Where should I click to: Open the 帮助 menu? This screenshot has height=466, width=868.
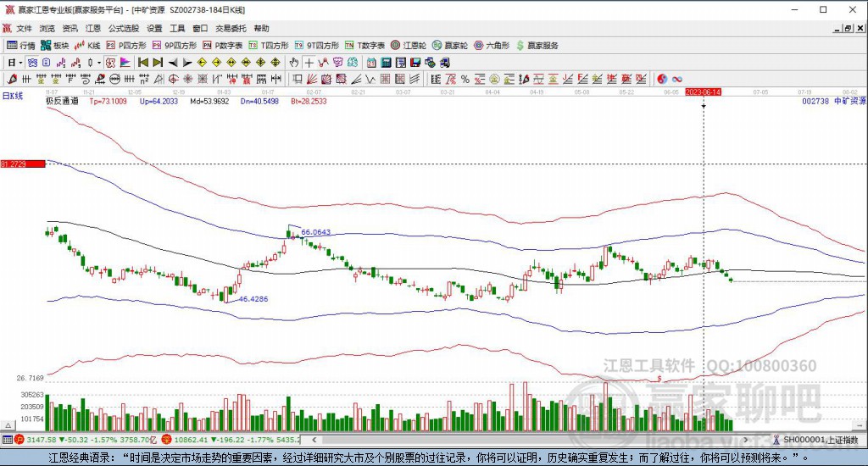click(x=261, y=28)
